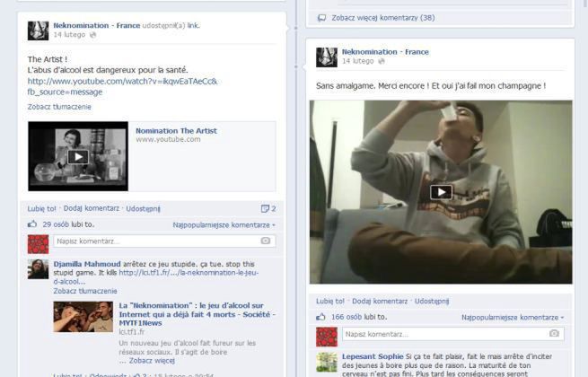This screenshot has height=377, width=588.
Task: Open Neknomination France avatar on the right post
Action: pos(327,57)
